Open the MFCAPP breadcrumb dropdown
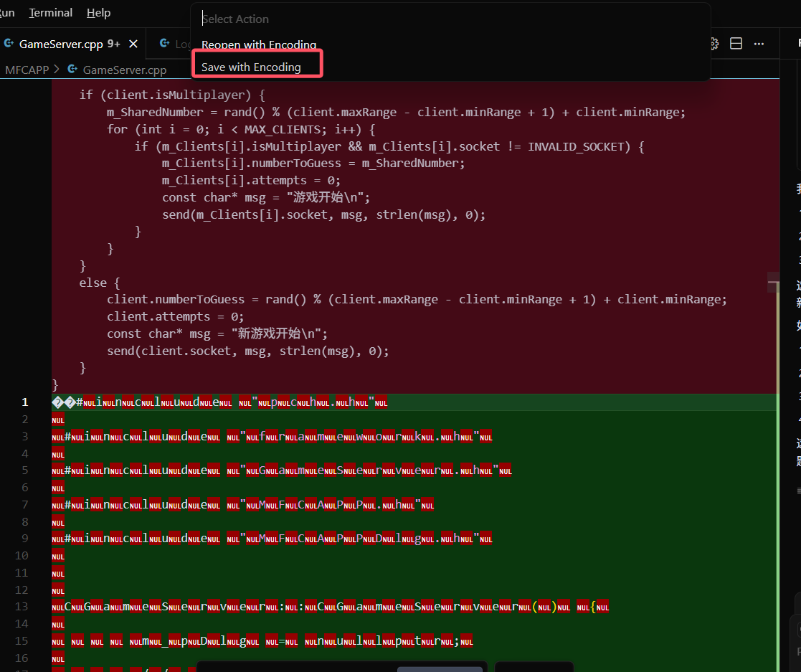 coord(27,70)
